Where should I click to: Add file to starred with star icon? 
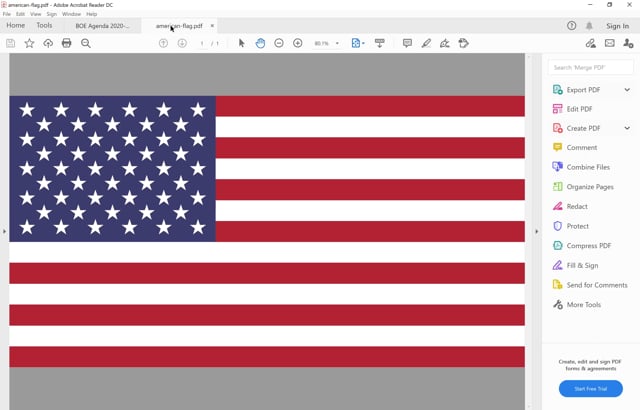tap(29, 43)
